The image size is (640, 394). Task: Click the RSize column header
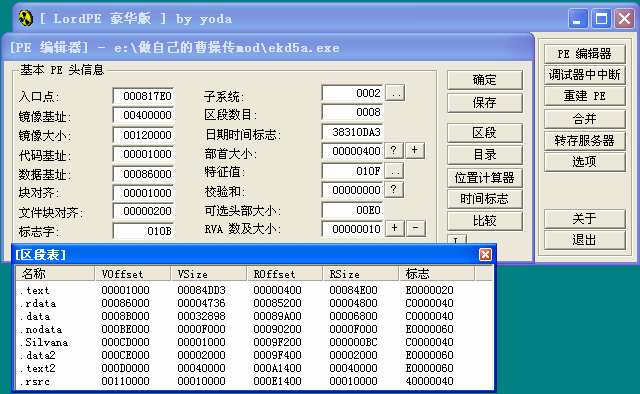(360, 274)
